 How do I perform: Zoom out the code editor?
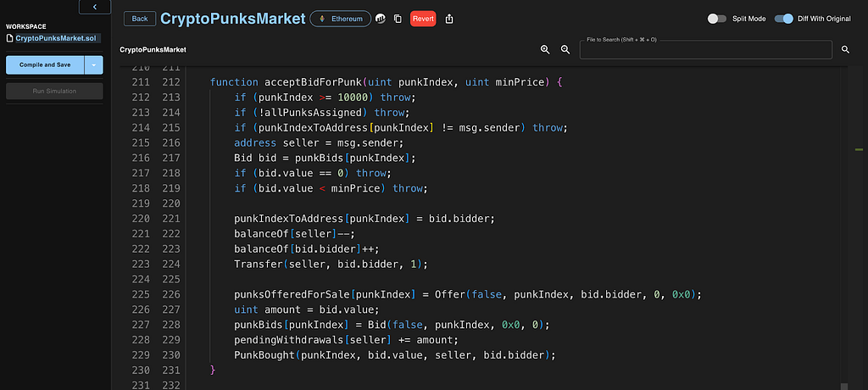[x=565, y=49]
